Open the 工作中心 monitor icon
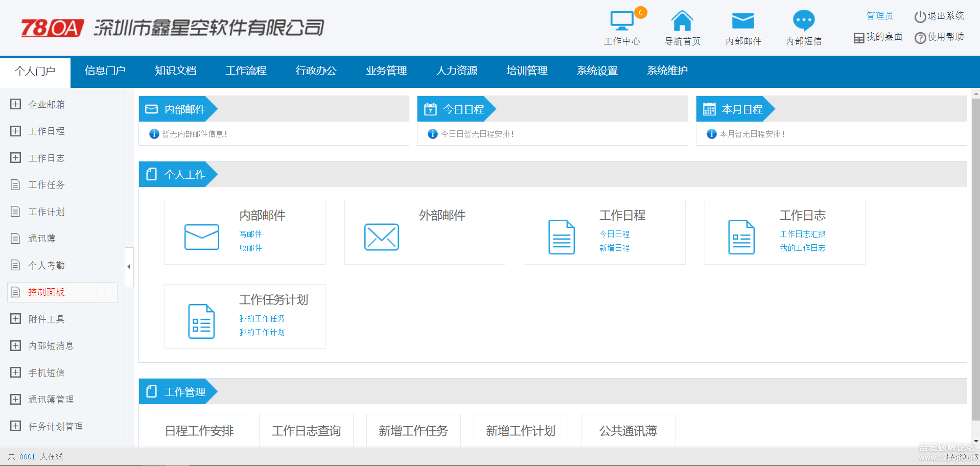 pyautogui.click(x=622, y=21)
